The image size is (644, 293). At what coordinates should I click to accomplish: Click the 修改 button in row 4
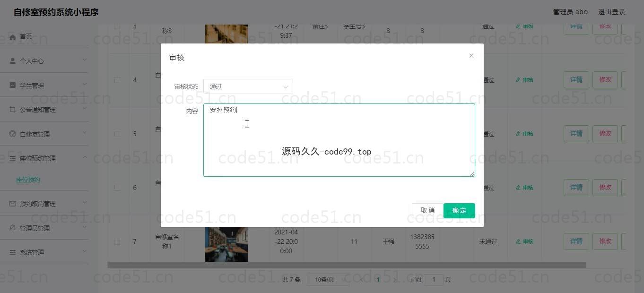pos(605,80)
